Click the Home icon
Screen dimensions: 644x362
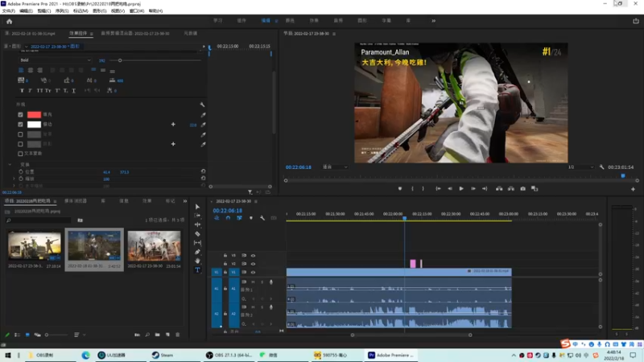(x=9, y=22)
